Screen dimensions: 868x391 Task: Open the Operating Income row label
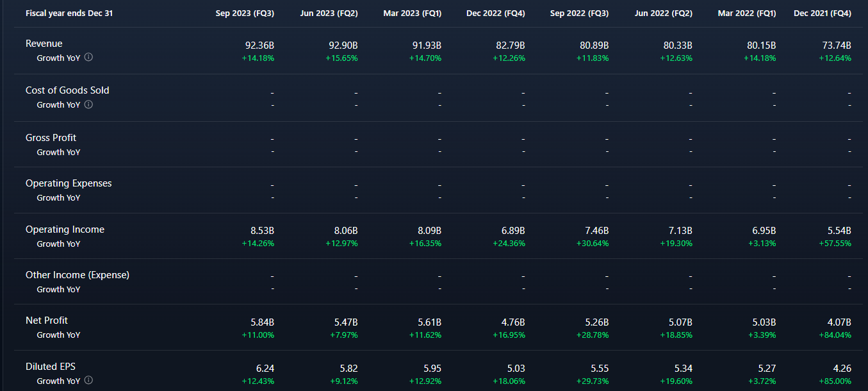65,229
